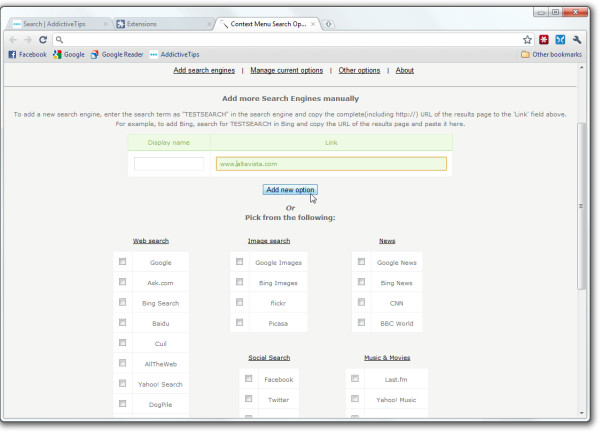Click the scrollbar up arrow
This screenshot has width=600, height=432.
pos(582,68)
